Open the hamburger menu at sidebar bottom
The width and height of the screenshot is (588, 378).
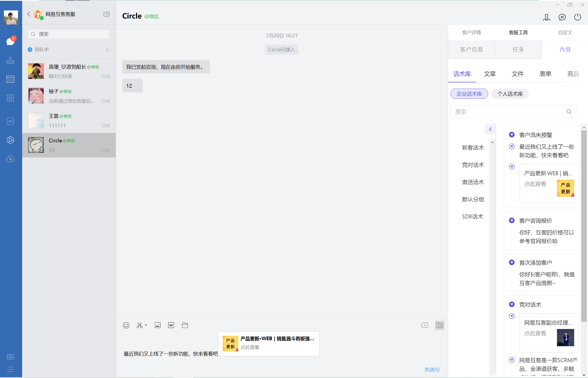click(x=10, y=369)
